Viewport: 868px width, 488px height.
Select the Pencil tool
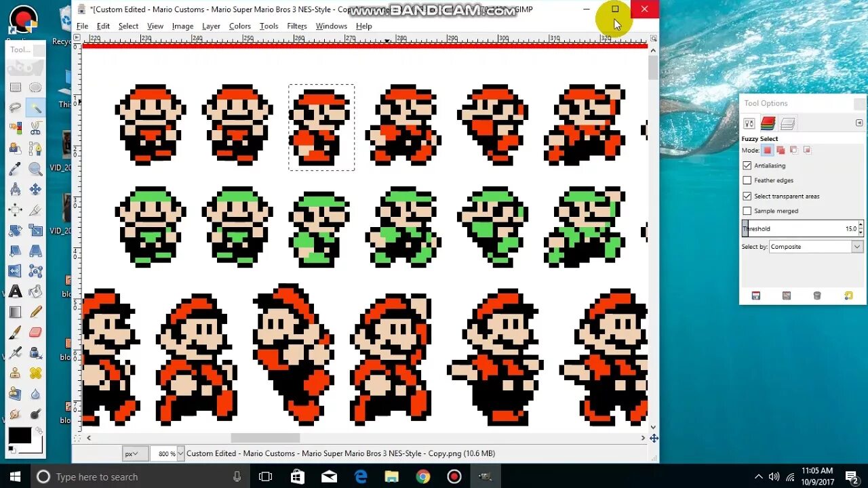[x=35, y=312]
